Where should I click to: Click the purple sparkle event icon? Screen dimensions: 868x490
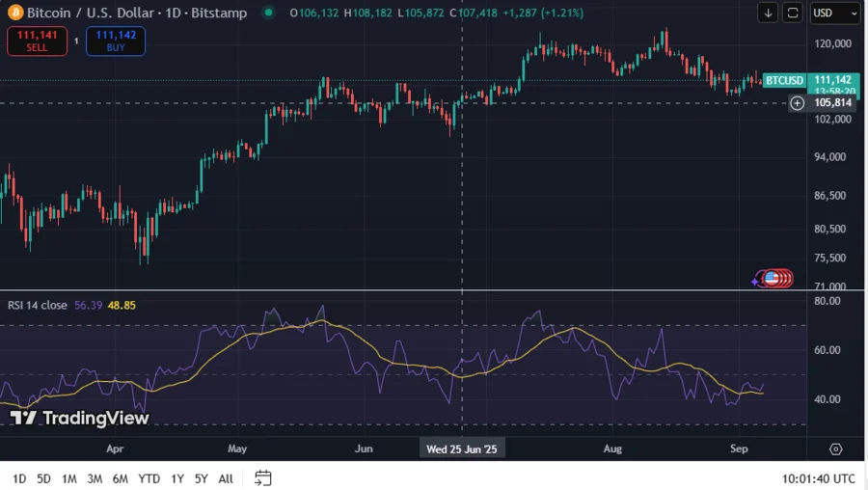click(x=755, y=282)
